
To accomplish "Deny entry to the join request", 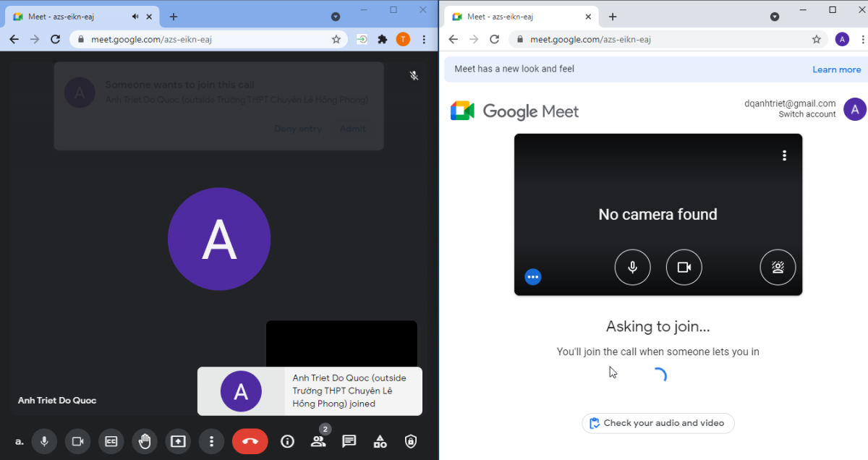I will (298, 129).
